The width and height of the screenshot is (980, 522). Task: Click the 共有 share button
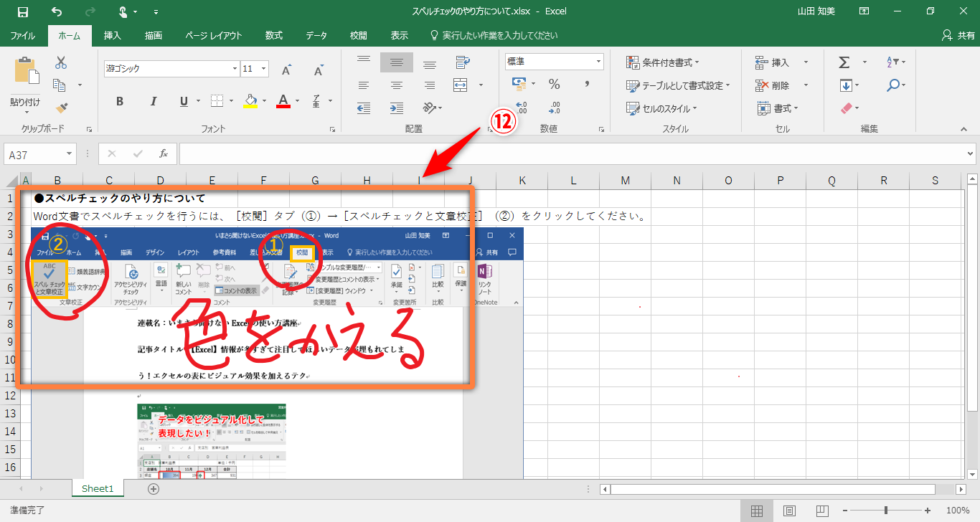coord(958,35)
